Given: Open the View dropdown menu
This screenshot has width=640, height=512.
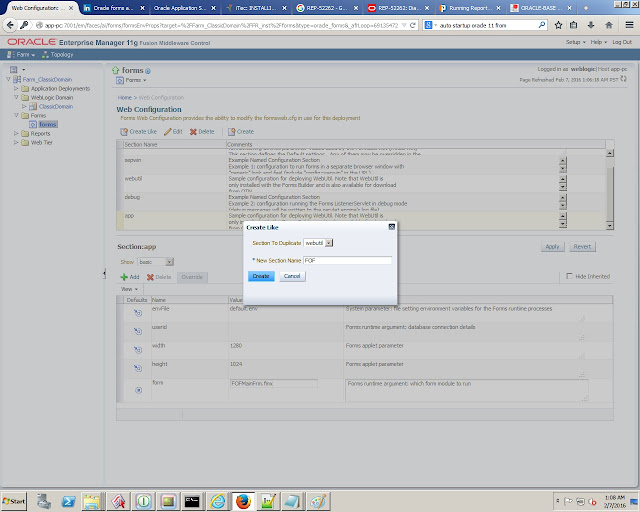Looking at the screenshot, I should [x=129, y=289].
